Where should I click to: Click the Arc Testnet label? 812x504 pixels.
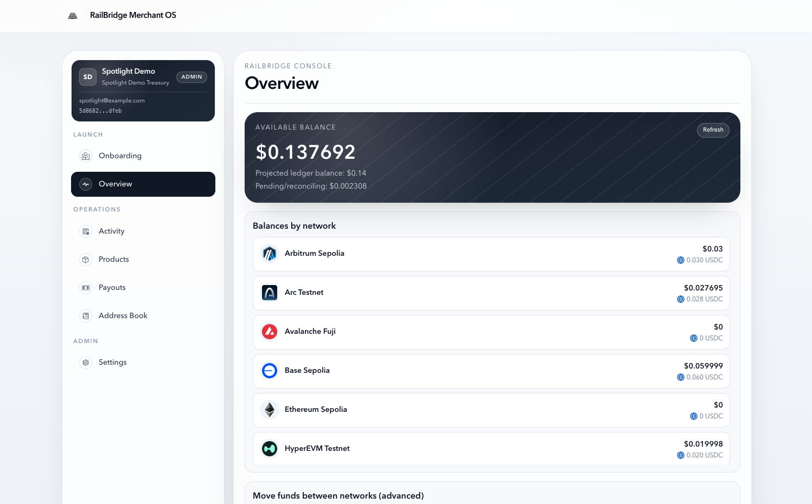tap(304, 293)
